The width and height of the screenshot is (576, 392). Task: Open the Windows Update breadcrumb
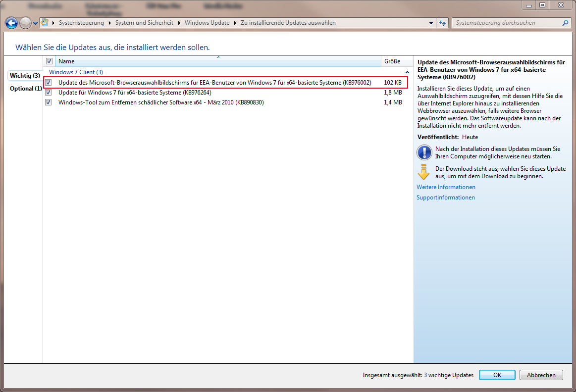click(207, 23)
